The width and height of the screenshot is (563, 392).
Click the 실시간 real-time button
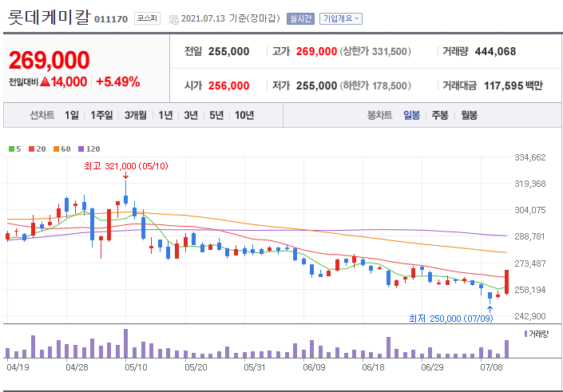point(300,19)
